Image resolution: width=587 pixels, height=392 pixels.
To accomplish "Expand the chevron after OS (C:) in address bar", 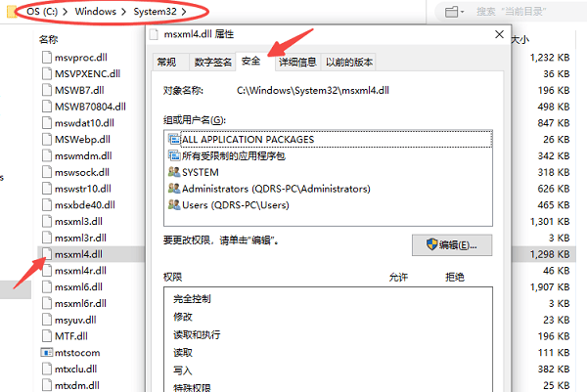I will 66,12.
